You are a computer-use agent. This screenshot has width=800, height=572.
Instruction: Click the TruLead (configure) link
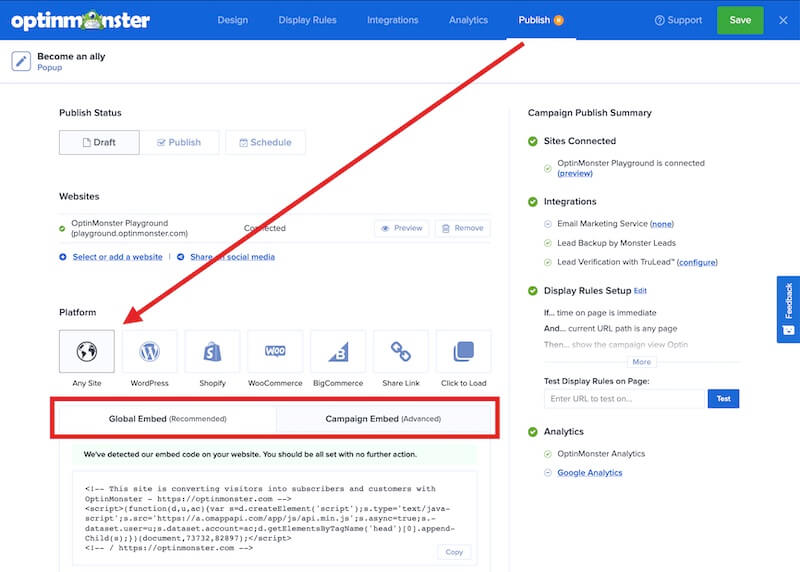tap(697, 262)
